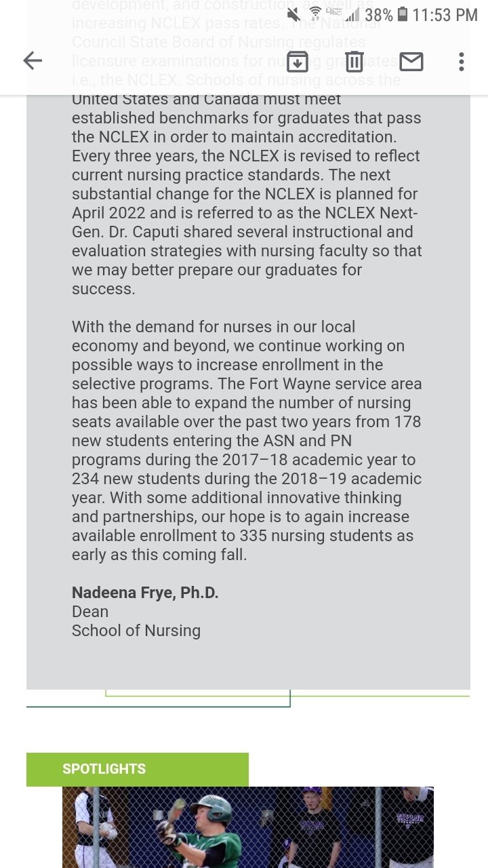Tap the battery icon in status bar

pyautogui.click(x=403, y=14)
